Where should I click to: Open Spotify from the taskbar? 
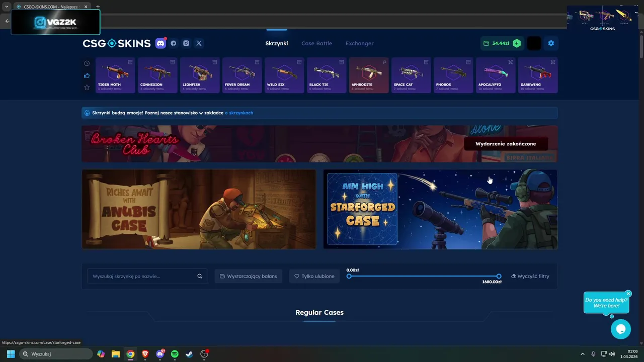coord(175,354)
